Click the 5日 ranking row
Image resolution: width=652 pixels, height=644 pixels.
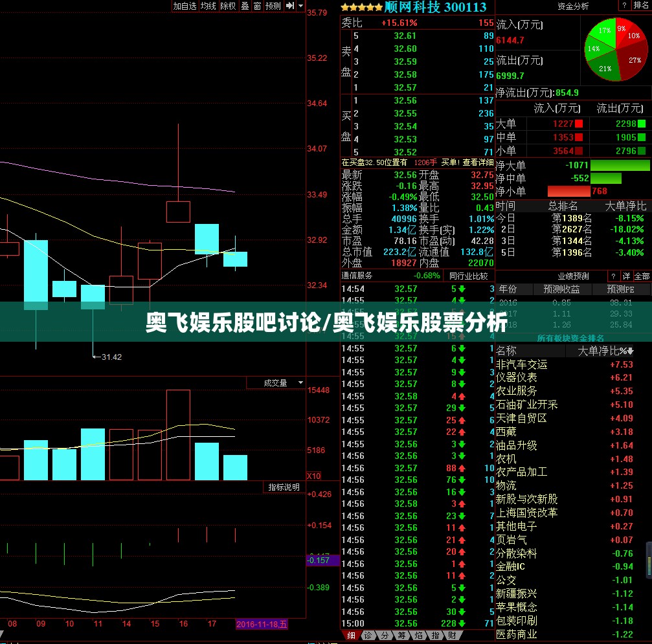tap(573, 252)
